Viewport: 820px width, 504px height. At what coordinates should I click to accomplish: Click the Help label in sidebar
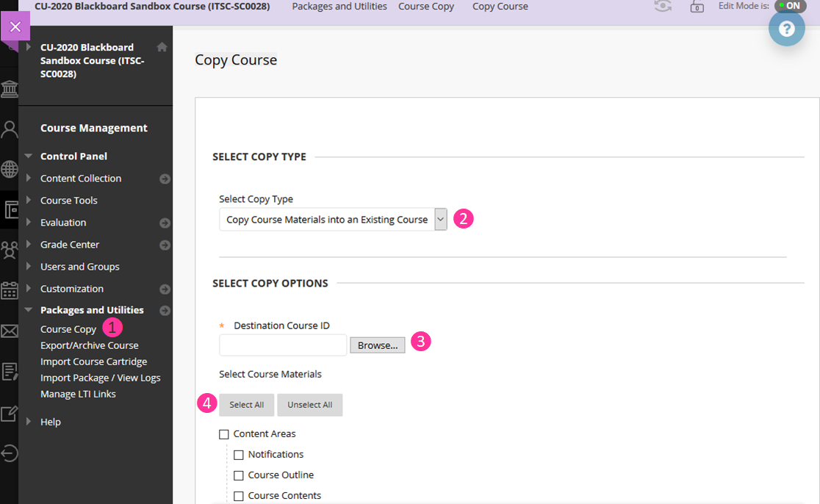pos(51,422)
